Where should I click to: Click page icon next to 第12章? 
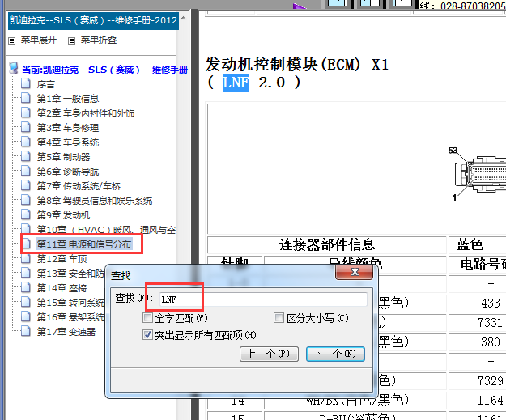[x=26, y=258]
